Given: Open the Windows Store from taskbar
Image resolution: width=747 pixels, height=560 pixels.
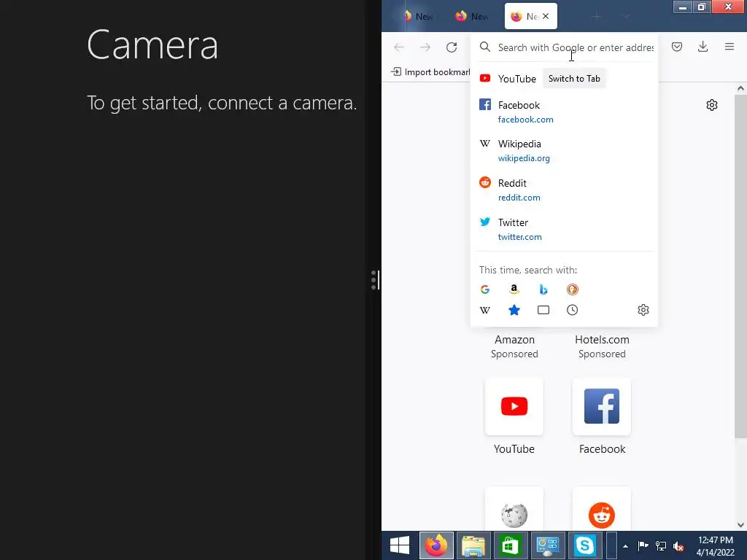Looking at the screenshot, I should (x=510, y=545).
